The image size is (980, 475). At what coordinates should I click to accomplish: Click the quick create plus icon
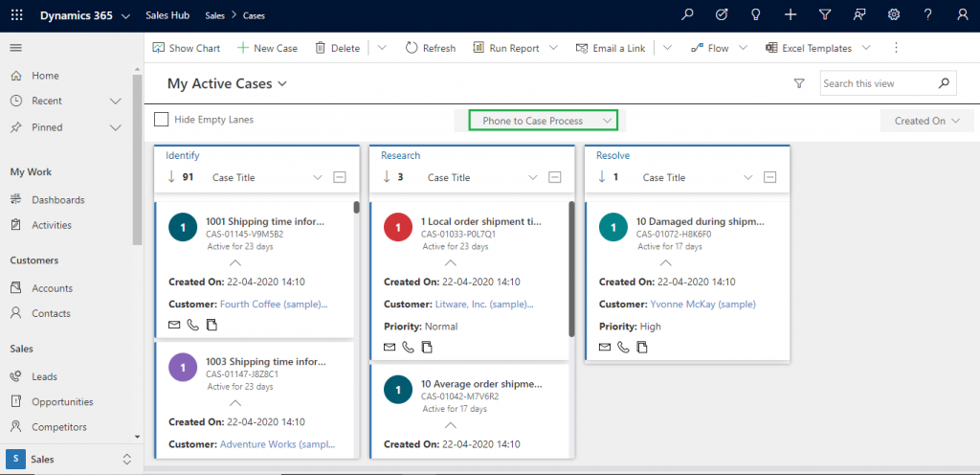pyautogui.click(x=791, y=15)
